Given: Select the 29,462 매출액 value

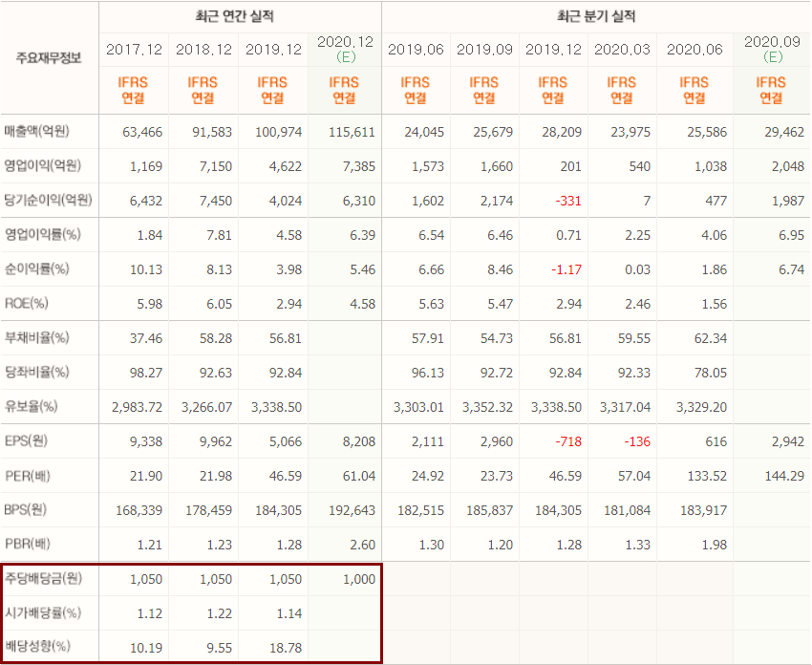Looking at the screenshot, I should pyautogui.click(x=784, y=132).
